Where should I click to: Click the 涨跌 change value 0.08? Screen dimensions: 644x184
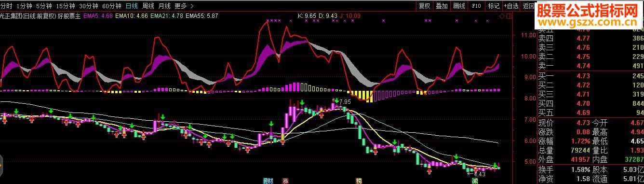[583, 131]
